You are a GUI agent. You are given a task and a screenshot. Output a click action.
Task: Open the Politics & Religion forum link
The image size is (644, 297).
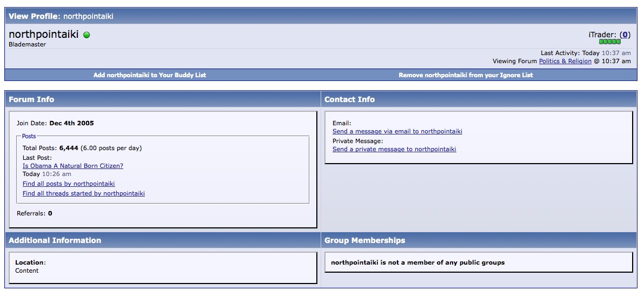[565, 61]
